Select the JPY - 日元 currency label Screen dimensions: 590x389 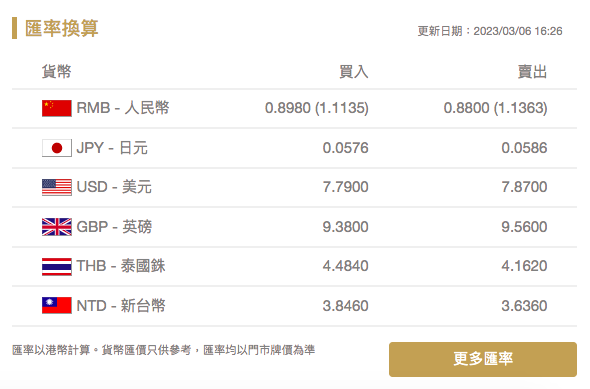click(112, 147)
